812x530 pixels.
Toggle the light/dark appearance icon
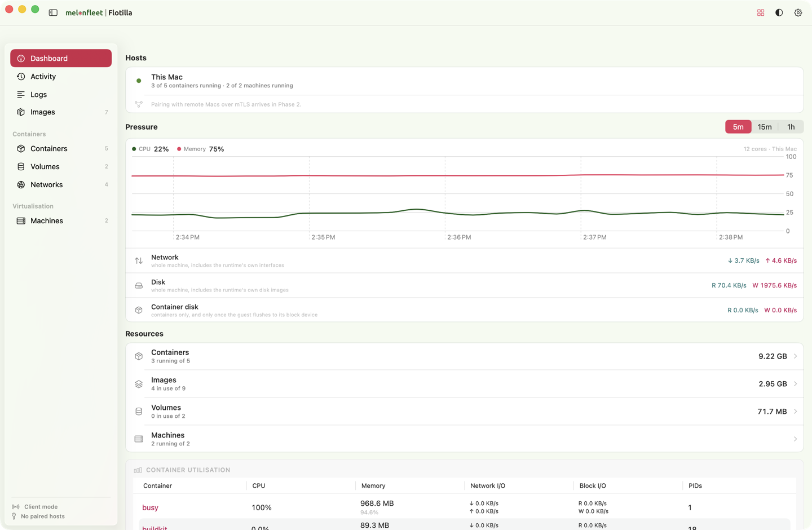779,12
